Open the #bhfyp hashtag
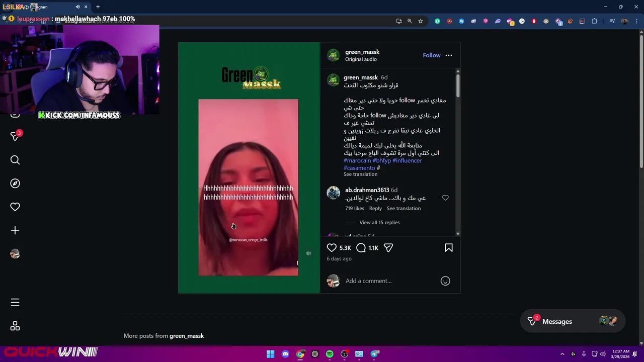This screenshot has height=362, width=644. click(382, 160)
